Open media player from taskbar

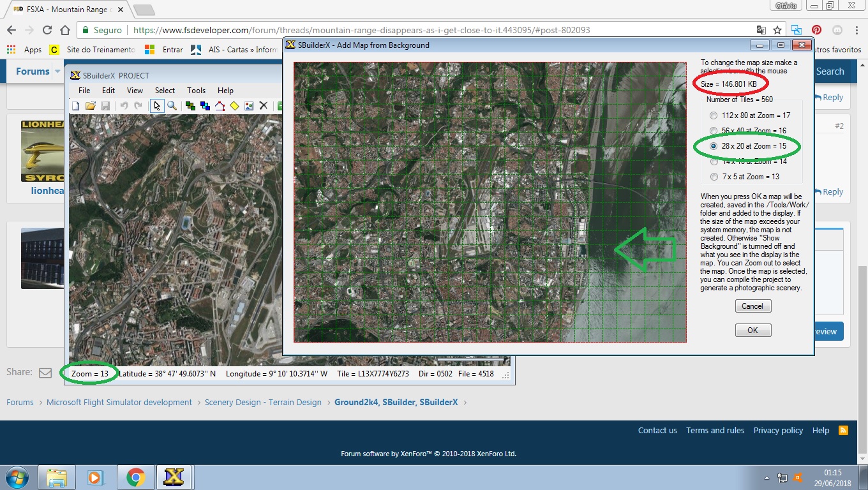(96, 477)
